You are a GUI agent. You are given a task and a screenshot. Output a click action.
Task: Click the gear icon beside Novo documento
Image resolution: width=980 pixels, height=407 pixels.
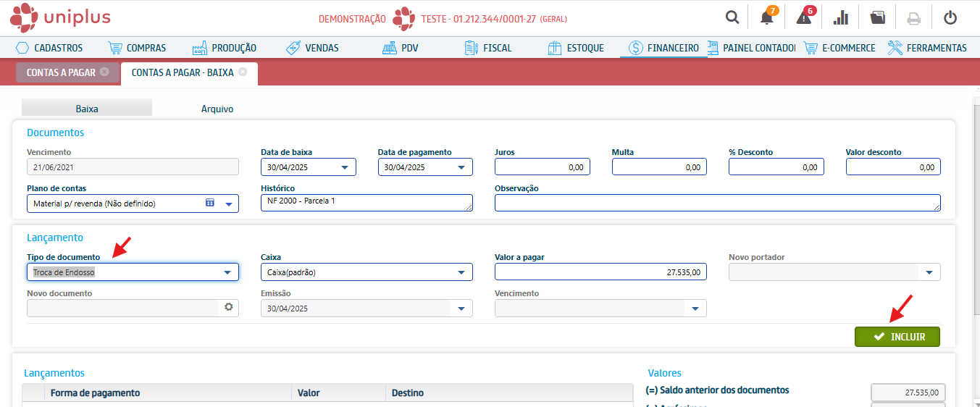(x=229, y=307)
